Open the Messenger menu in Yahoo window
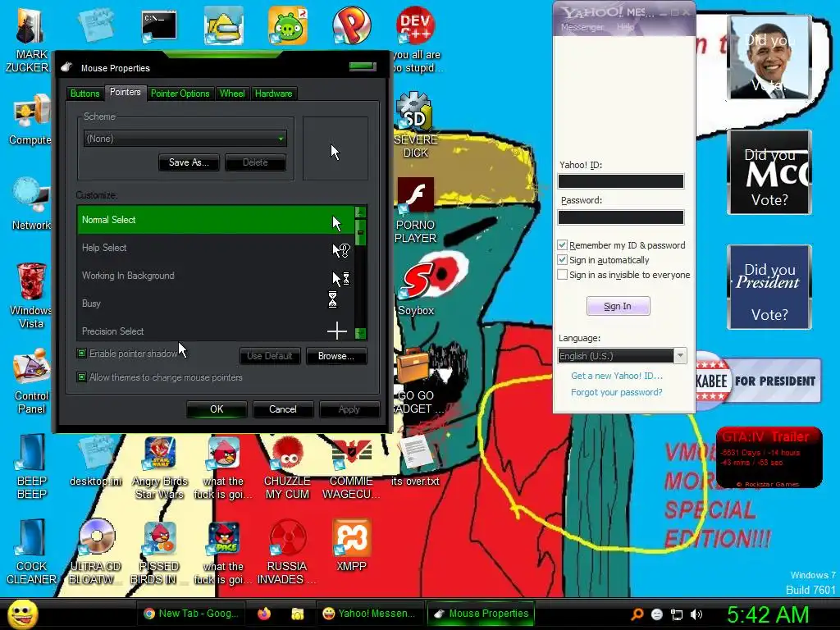The height and width of the screenshot is (630, 840). (582, 27)
